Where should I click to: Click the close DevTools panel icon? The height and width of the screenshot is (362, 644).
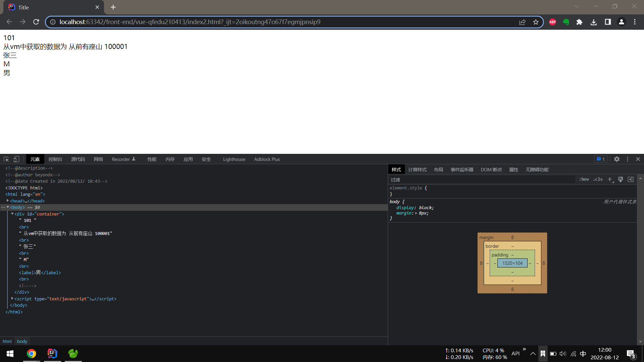click(x=638, y=159)
